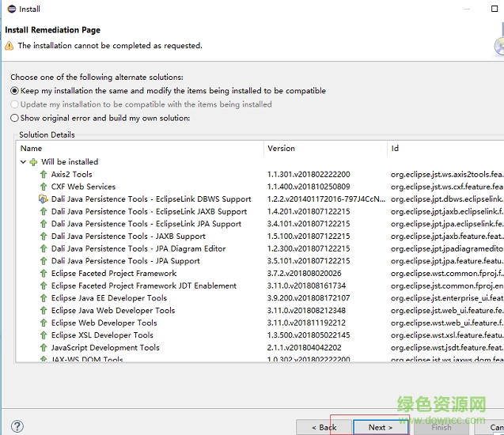Select Keep my installation the same option
The width and height of the screenshot is (504, 435).
coord(14,91)
